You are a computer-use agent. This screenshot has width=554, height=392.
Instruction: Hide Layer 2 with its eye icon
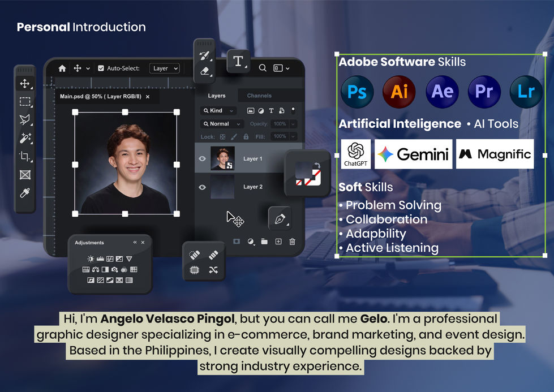tap(202, 187)
